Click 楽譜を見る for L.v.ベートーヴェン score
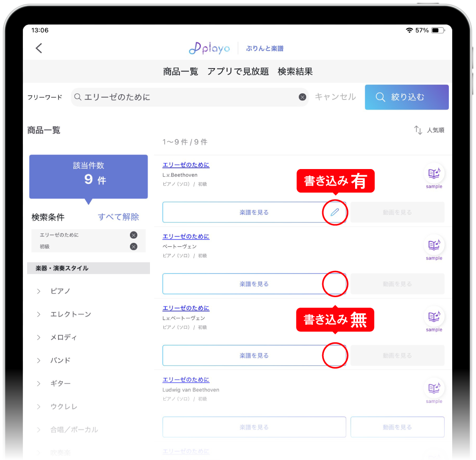This screenshot has height=460, width=476. tap(254, 355)
